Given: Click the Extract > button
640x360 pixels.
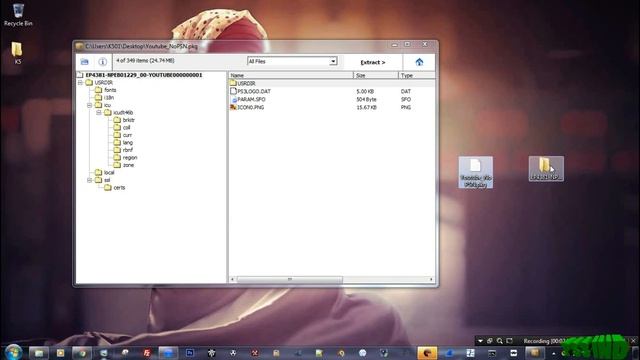Looking at the screenshot, I should (x=373, y=62).
